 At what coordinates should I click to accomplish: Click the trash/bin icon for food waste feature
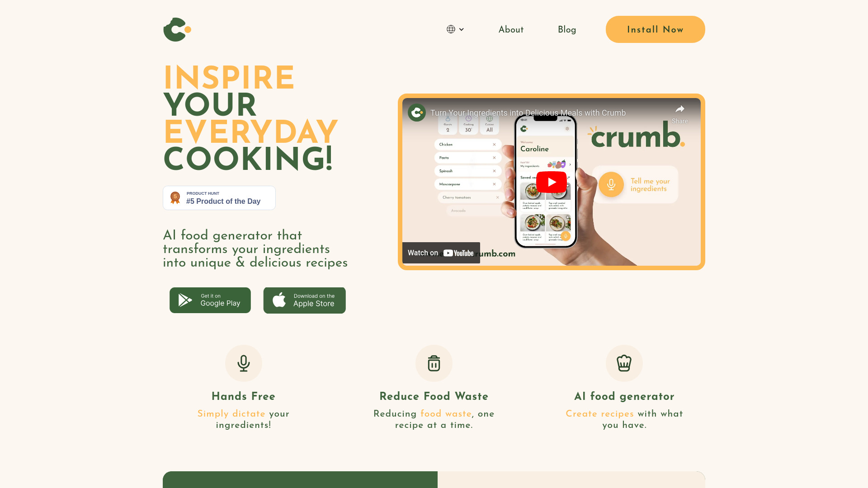[434, 363]
